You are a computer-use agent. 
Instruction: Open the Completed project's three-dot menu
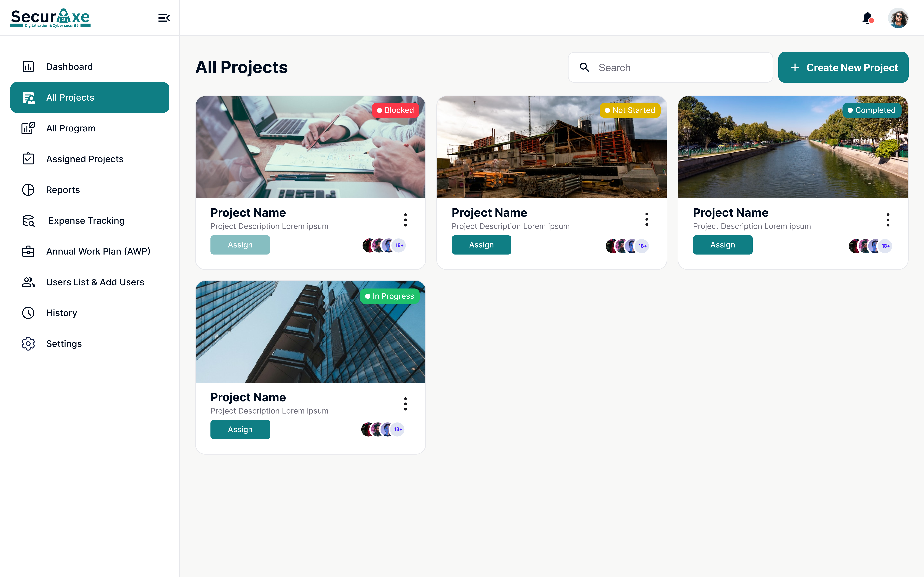(888, 220)
